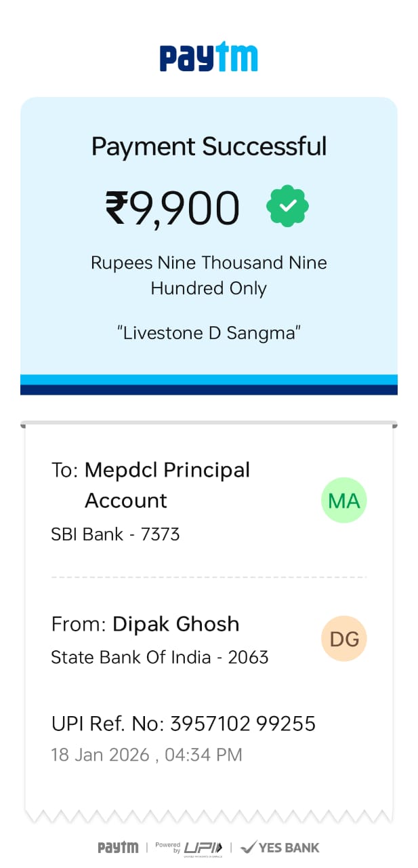Tap the DG sender avatar
Viewport: 418px width, 868px height.
point(343,638)
